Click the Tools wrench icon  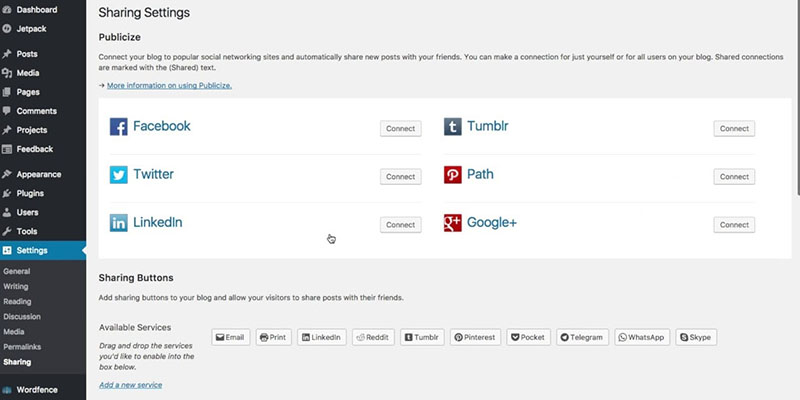coord(7,232)
